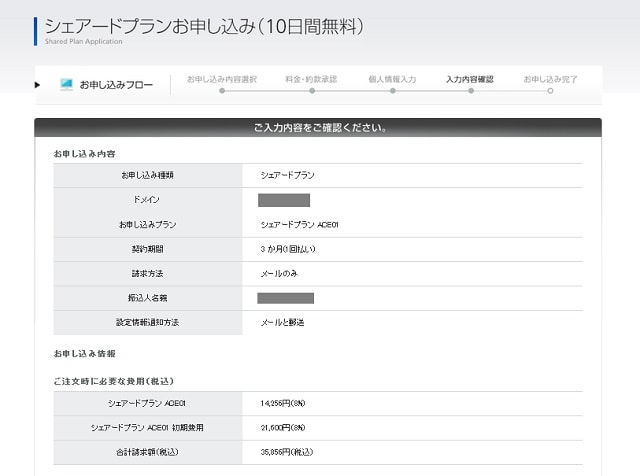
Task: Select the 料金・約款承諾 step label
Action: pyautogui.click(x=312, y=78)
